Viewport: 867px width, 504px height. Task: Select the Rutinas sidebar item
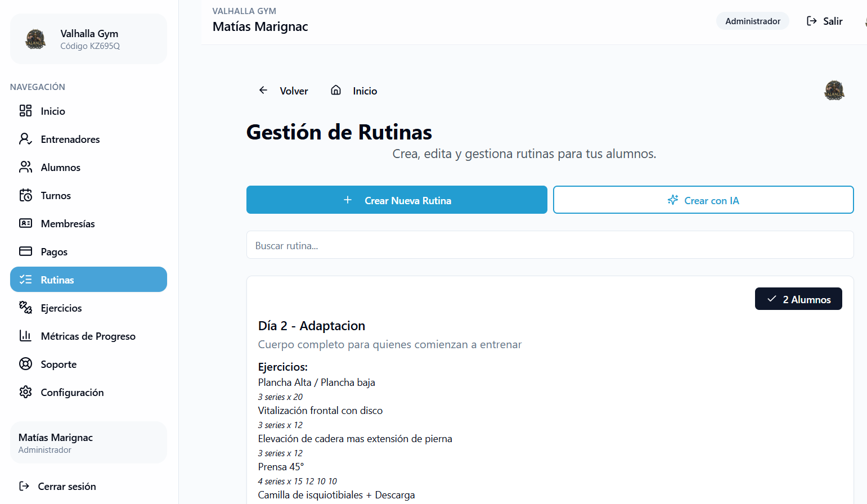coord(88,279)
